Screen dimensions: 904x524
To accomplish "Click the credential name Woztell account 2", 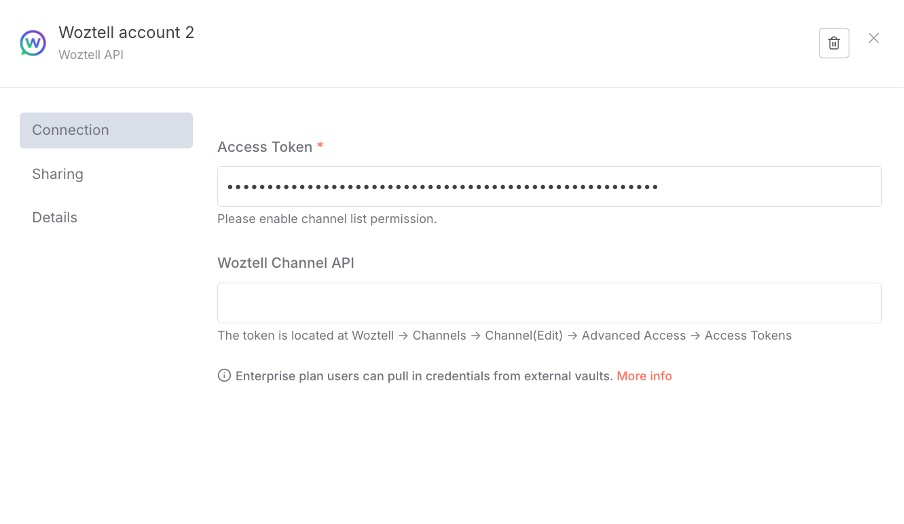I will pos(127,33).
